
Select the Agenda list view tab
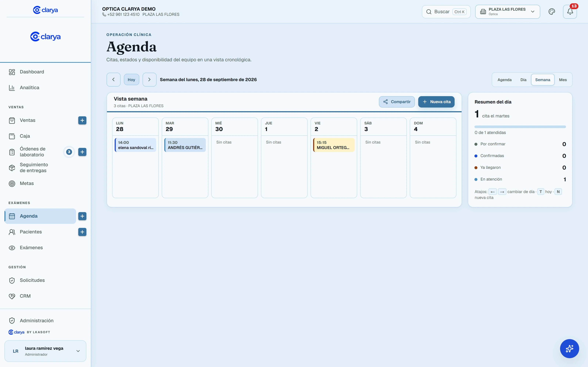coord(504,80)
